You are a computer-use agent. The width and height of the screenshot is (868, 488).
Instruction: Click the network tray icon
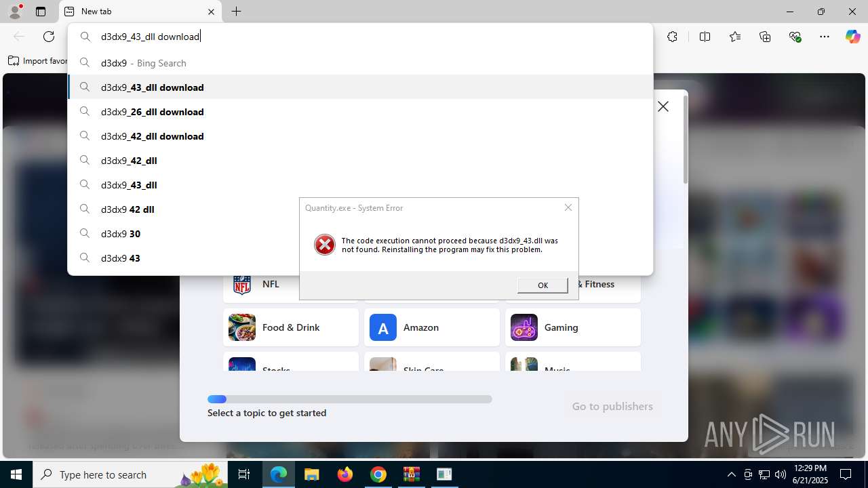coord(764,474)
